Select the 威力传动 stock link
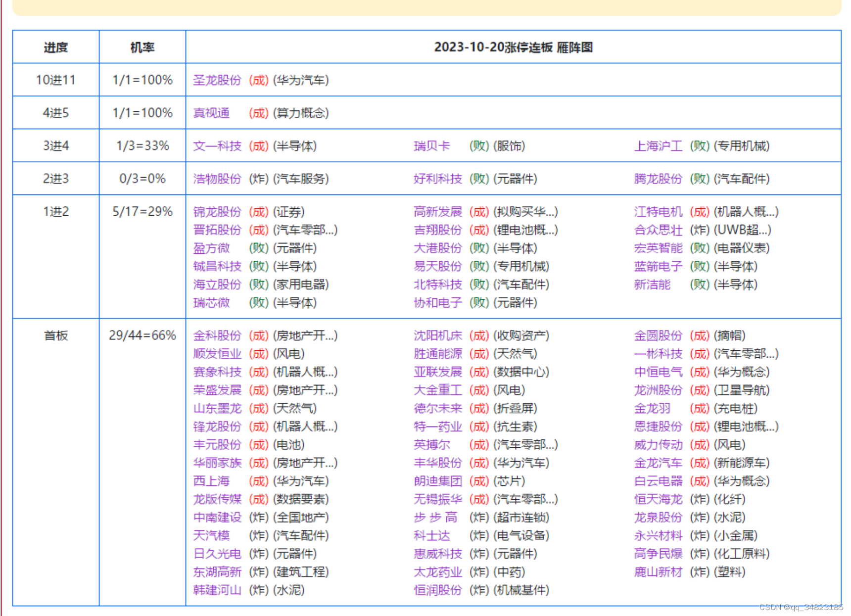The width and height of the screenshot is (851, 616). (659, 445)
